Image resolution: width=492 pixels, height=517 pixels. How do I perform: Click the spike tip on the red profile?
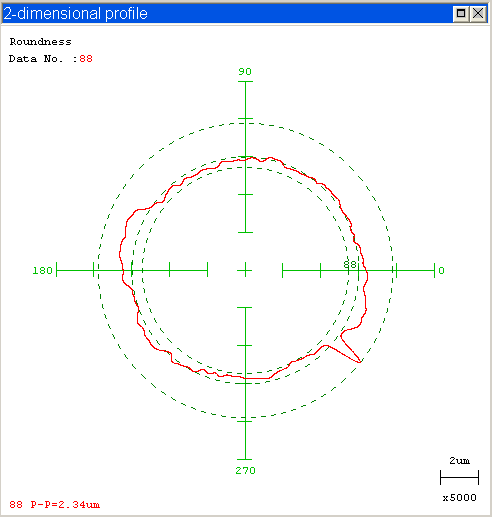click(x=360, y=362)
